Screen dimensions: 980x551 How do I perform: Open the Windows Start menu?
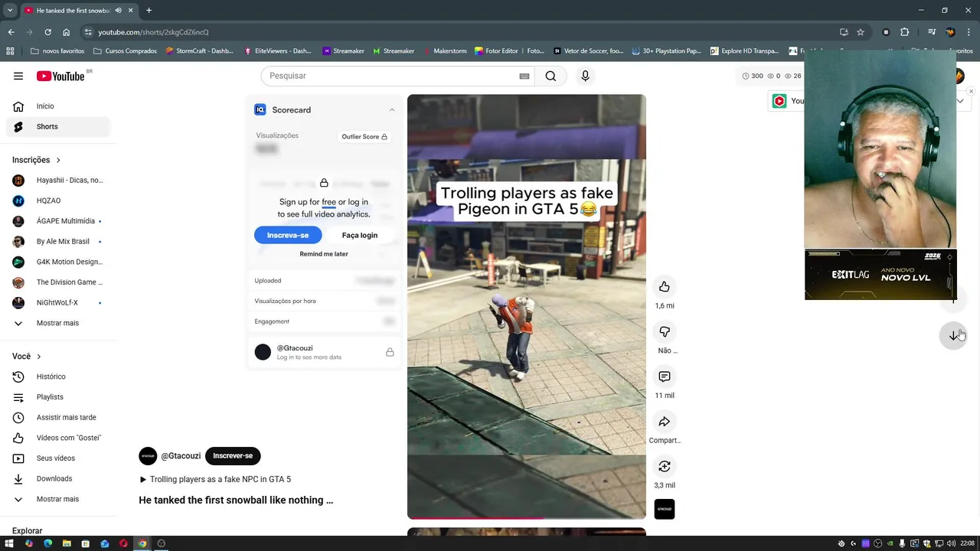9,543
